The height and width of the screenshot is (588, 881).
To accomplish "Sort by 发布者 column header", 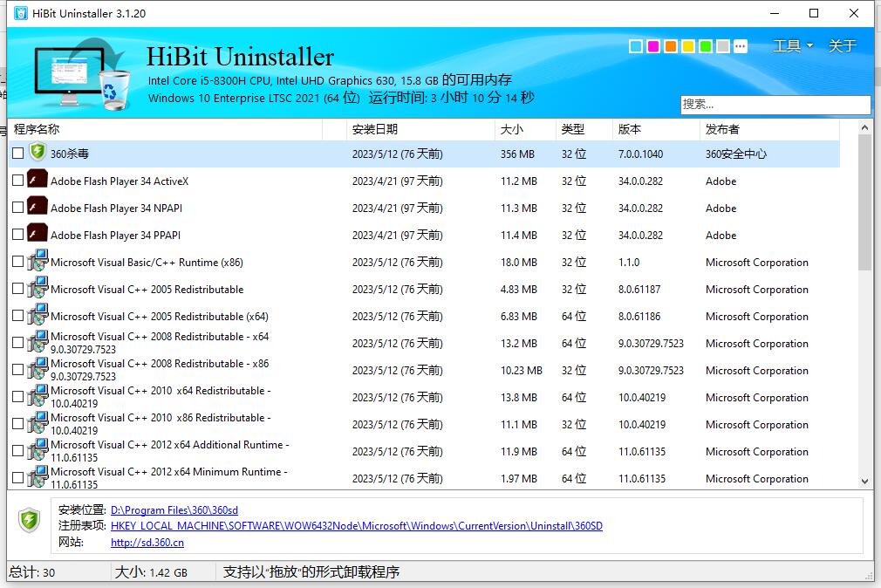I will (x=769, y=129).
